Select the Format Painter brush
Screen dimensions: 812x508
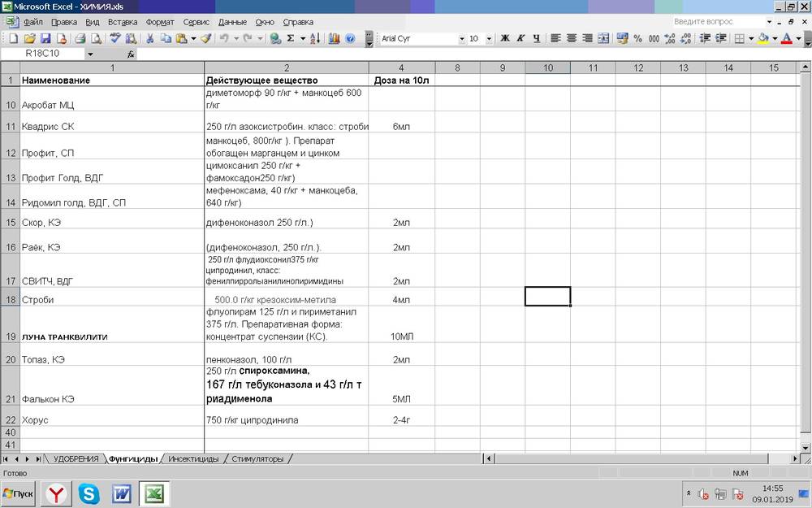coord(206,38)
